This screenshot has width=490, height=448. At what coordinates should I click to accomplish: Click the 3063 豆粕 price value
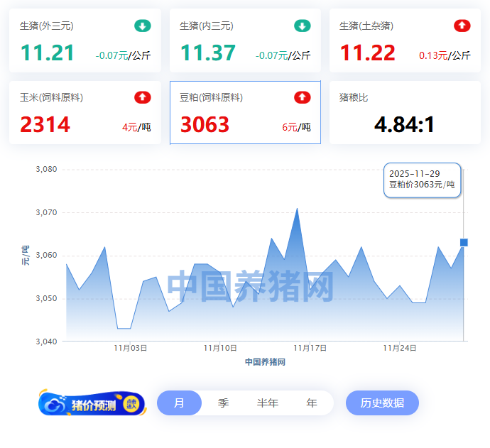coord(205,125)
